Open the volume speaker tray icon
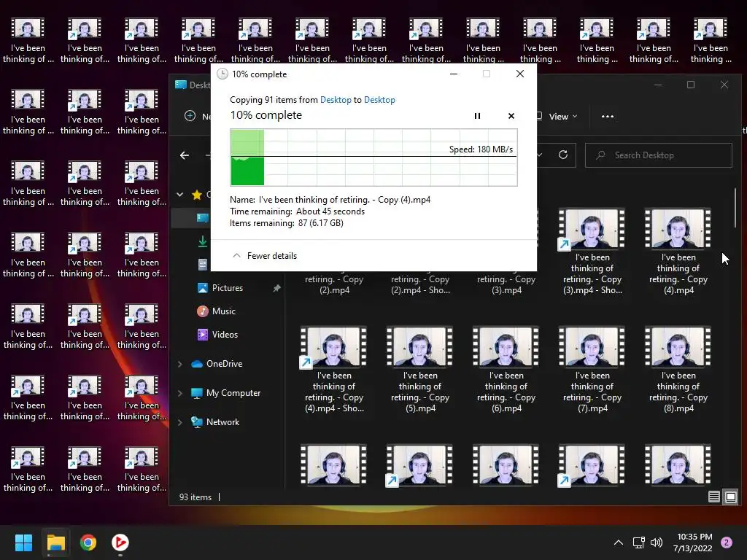This screenshot has width=747, height=560. point(657,542)
